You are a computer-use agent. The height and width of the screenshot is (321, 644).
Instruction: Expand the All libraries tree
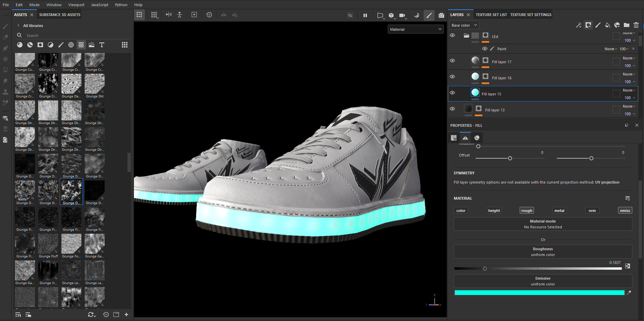coord(18,26)
